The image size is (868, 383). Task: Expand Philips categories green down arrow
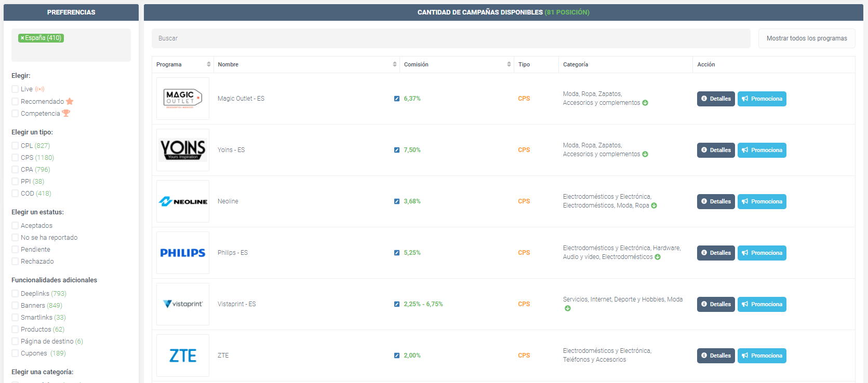(658, 257)
